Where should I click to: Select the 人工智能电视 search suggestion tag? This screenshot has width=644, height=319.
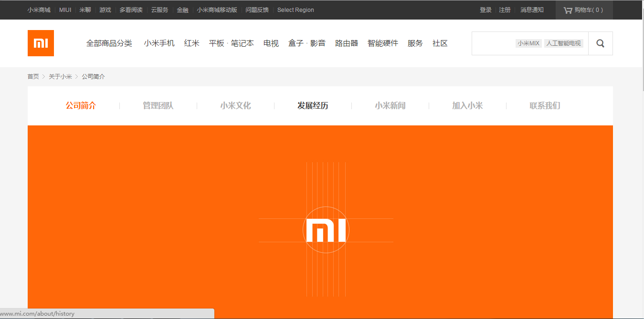564,43
